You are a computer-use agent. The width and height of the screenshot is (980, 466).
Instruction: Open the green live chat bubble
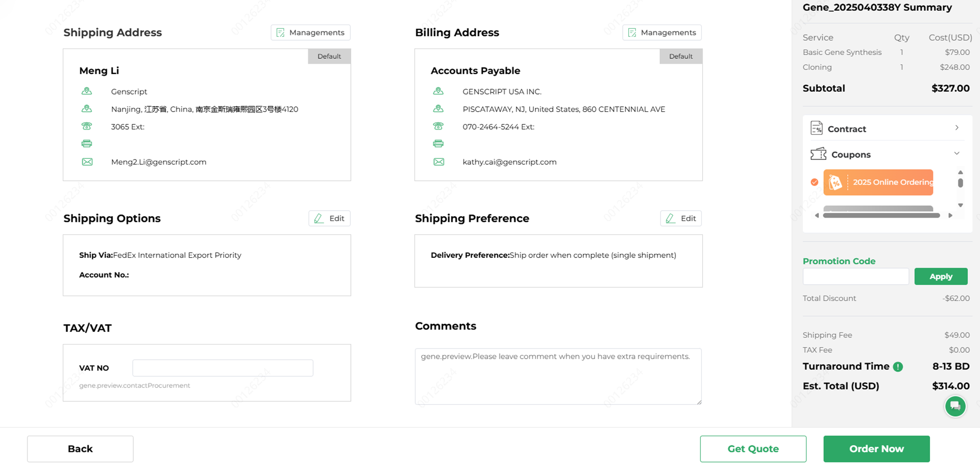pos(955,406)
